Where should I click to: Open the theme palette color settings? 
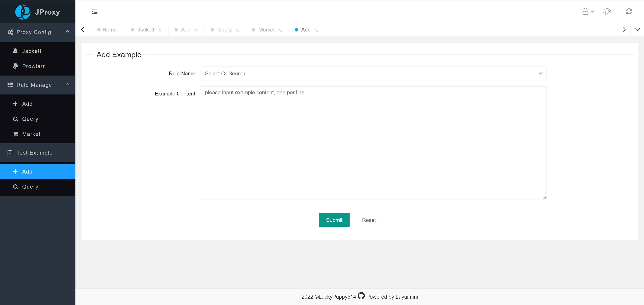point(607,12)
